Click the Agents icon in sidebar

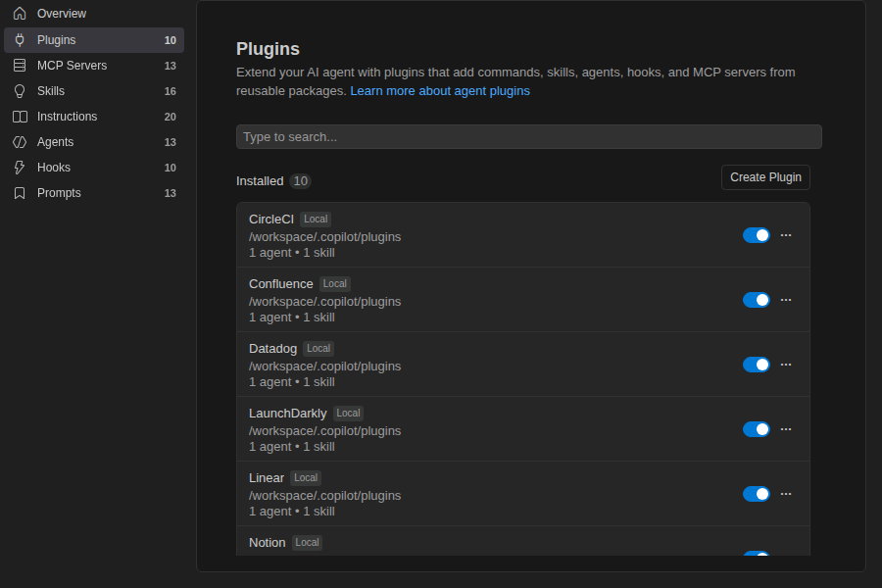20,142
